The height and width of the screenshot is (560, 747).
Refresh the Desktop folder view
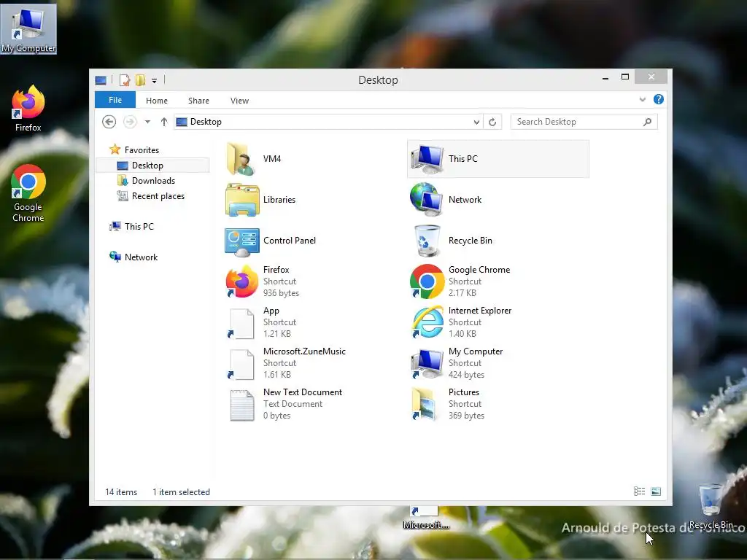coord(492,122)
